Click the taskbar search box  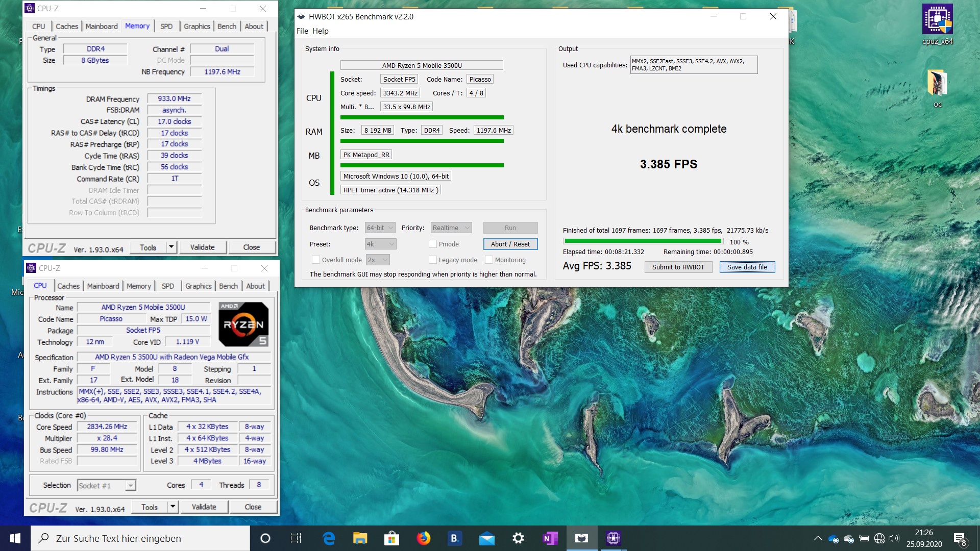click(140, 538)
